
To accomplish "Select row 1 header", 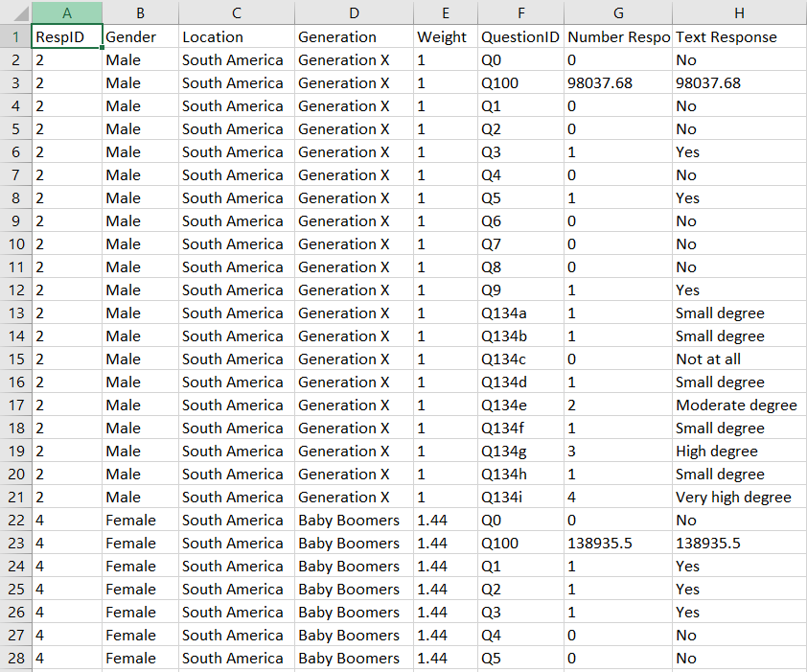I will [x=15, y=37].
